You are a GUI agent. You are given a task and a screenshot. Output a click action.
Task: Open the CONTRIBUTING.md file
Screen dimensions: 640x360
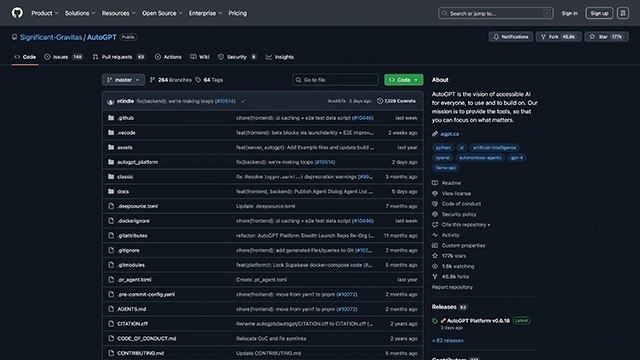click(140, 353)
